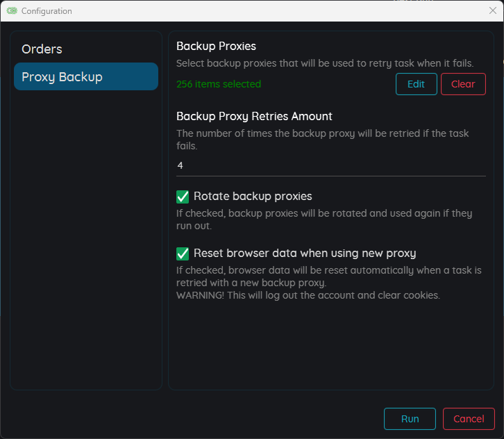Run the task with this configuration
Image resolution: width=504 pixels, height=439 pixels.
[x=410, y=418]
